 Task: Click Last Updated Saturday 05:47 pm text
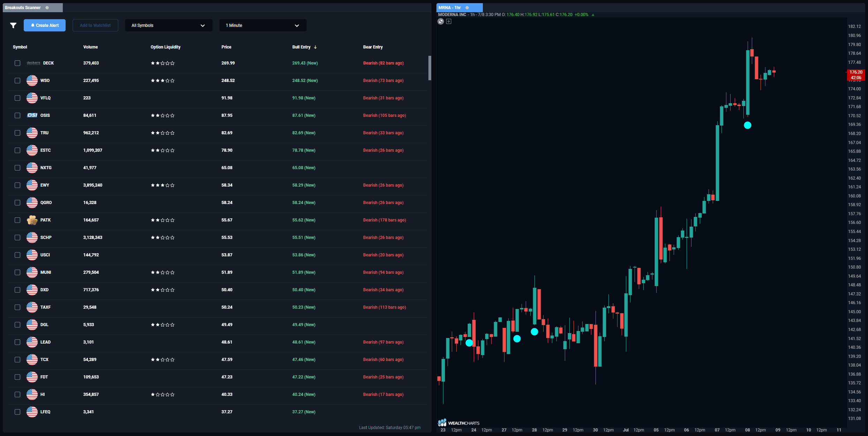[x=390, y=428]
